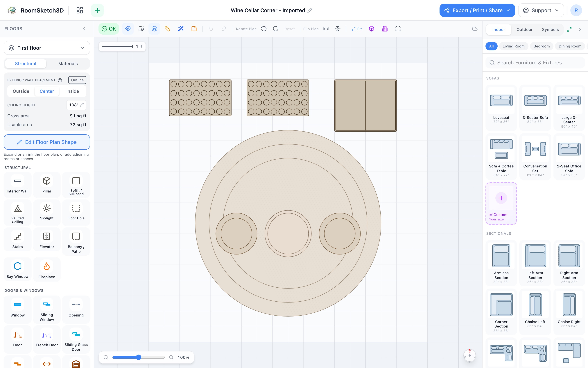Select the All category filter
588x368 pixels.
point(491,46)
